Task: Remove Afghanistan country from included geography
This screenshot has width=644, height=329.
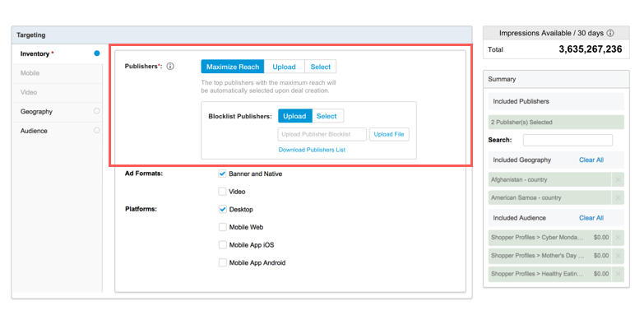Action: pyautogui.click(x=618, y=179)
